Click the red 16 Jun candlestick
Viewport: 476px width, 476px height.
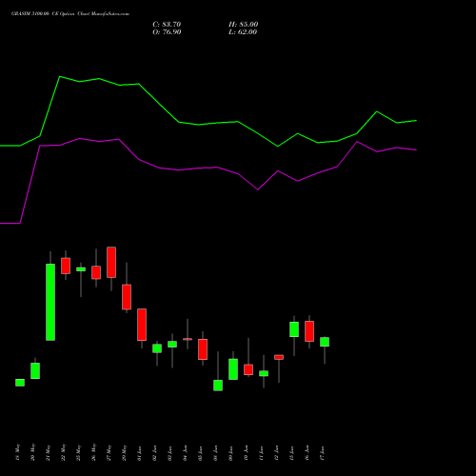click(309, 331)
